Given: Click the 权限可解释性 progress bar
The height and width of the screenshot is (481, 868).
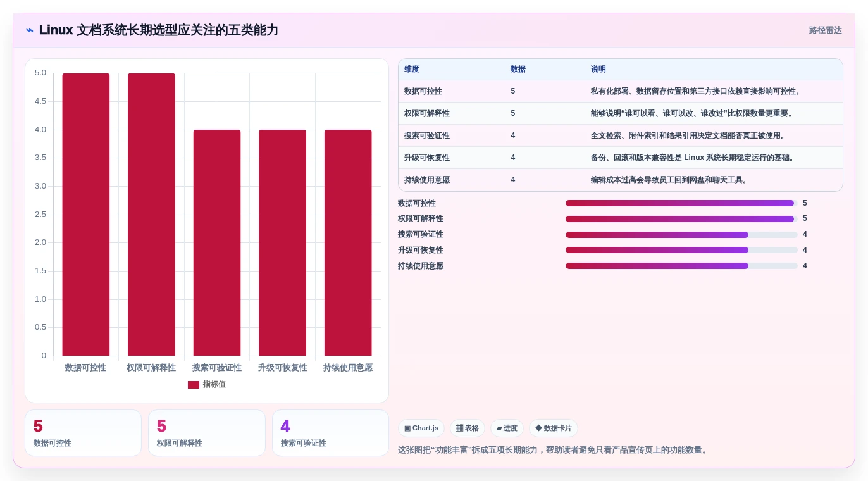Looking at the screenshot, I should tap(681, 219).
